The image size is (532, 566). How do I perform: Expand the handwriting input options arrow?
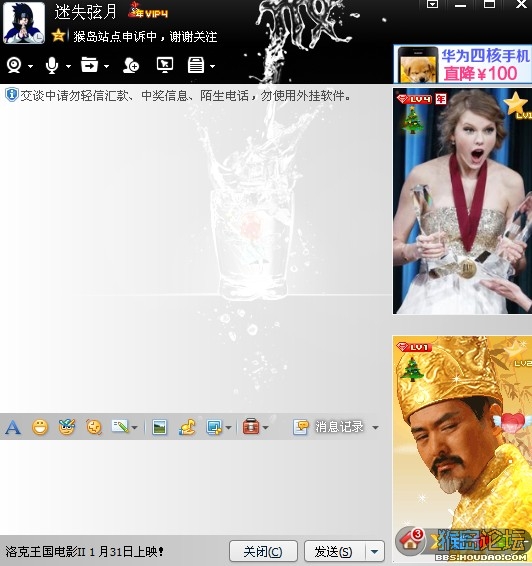pyautogui.click(x=135, y=428)
